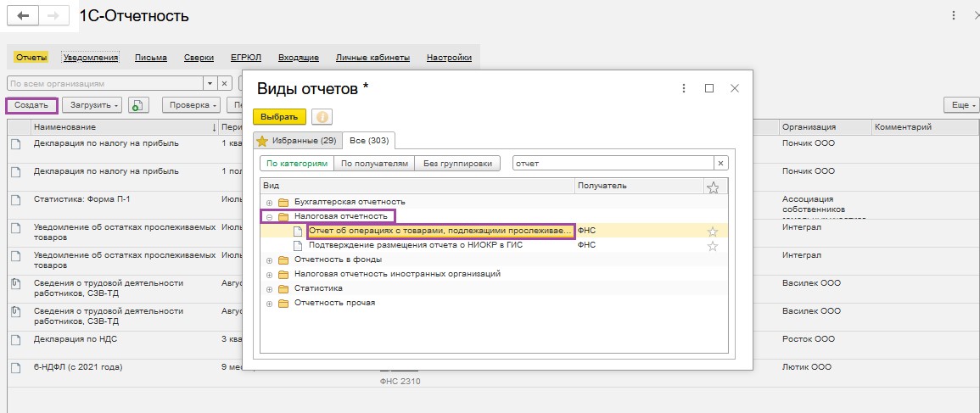Click the Статистика folder icon in the tree

coord(283,288)
